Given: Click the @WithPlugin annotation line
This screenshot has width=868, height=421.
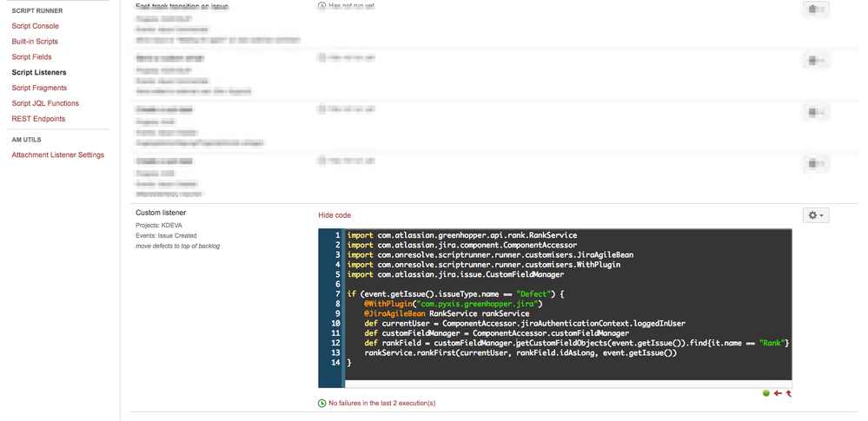Looking at the screenshot, I should point(454,305).
